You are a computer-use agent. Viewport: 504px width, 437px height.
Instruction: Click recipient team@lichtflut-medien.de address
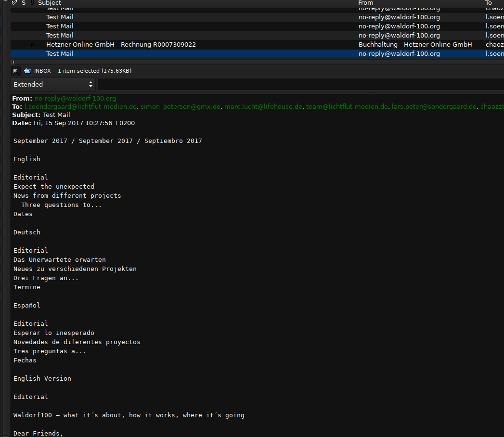(x=347, y=106)
